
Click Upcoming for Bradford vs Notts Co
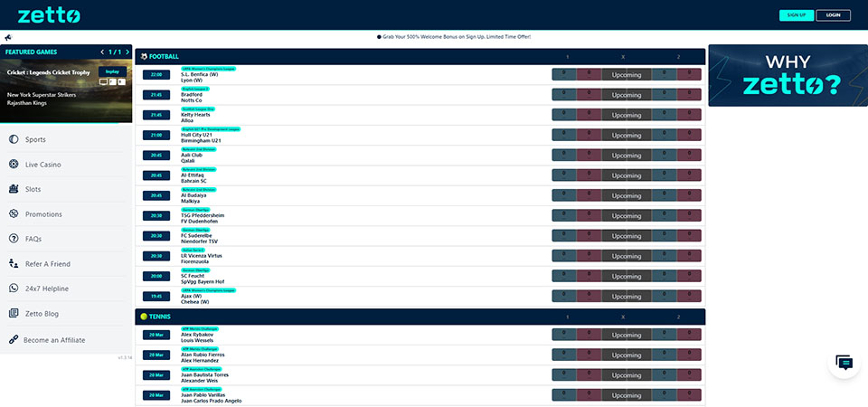click(626, 95)
